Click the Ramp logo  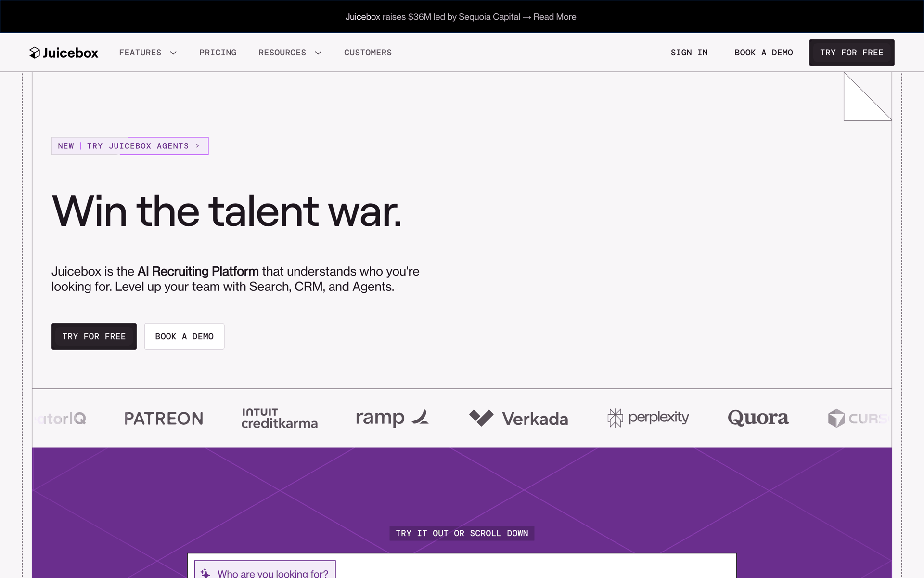(x=392, y=418)
